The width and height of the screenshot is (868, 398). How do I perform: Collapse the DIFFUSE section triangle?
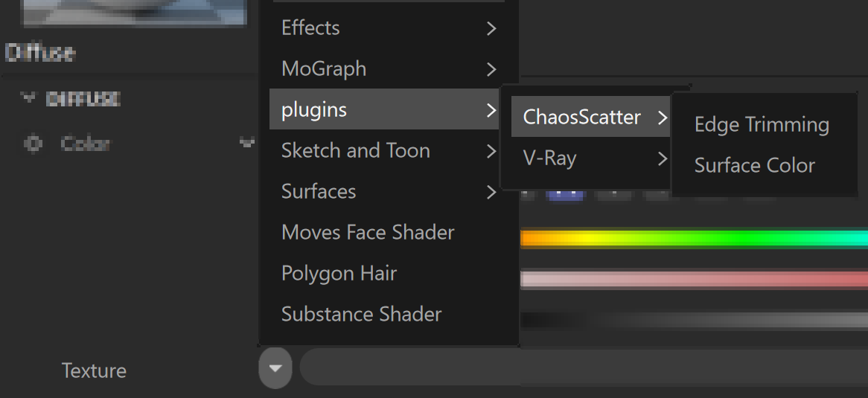[x=28, y=98]
